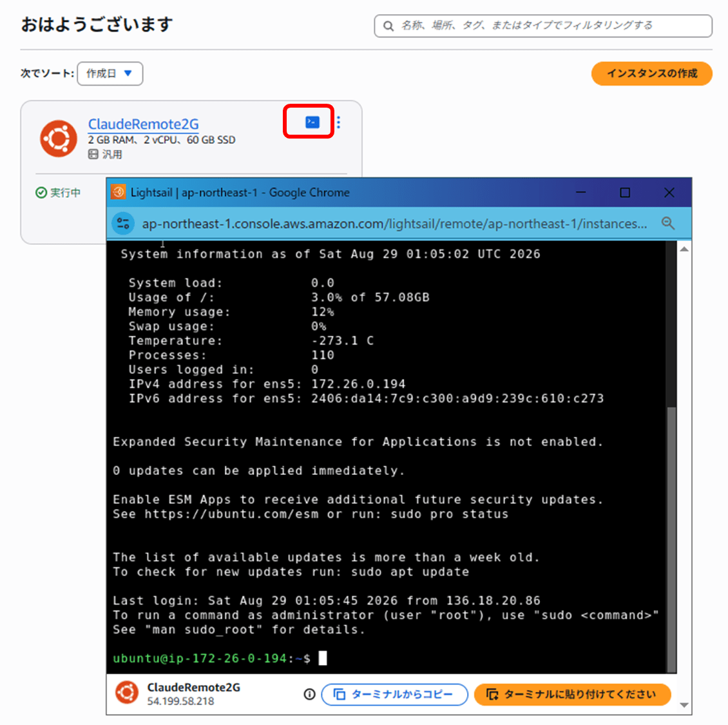
Task: Focus the instance filter search field
Action: pyautogui.click(x=542, y=26)
